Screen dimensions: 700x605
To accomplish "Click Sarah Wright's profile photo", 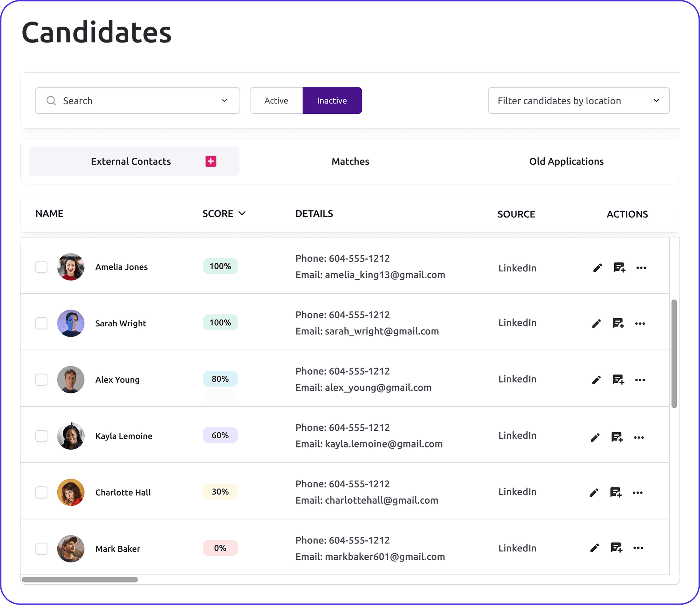I will [x=71, y=323].
